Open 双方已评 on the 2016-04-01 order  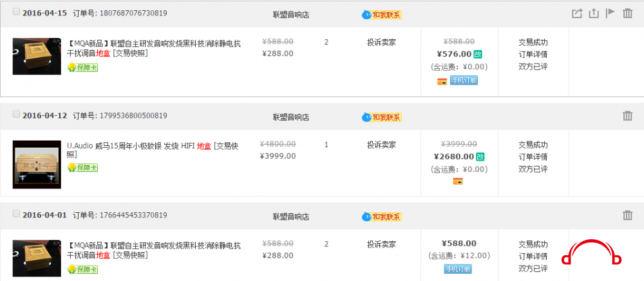533,269
